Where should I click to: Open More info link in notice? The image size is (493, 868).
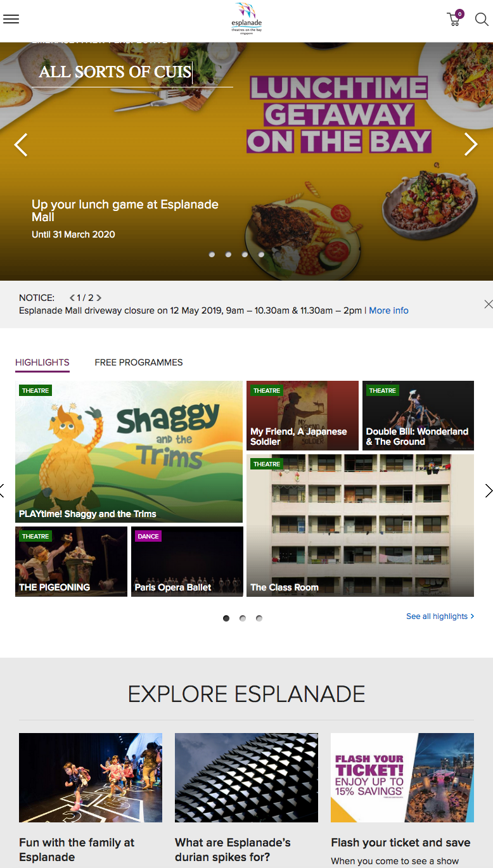[x=388, y=310]
